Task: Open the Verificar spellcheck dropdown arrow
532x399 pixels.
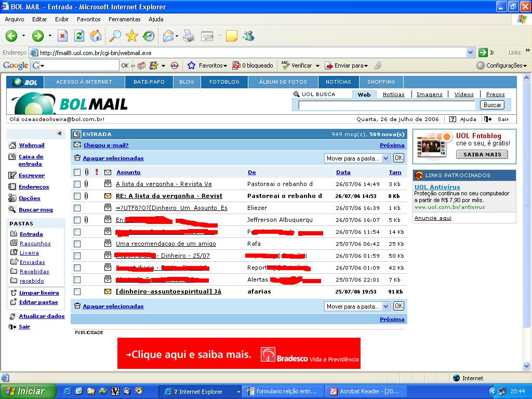Action: point(317,66)
